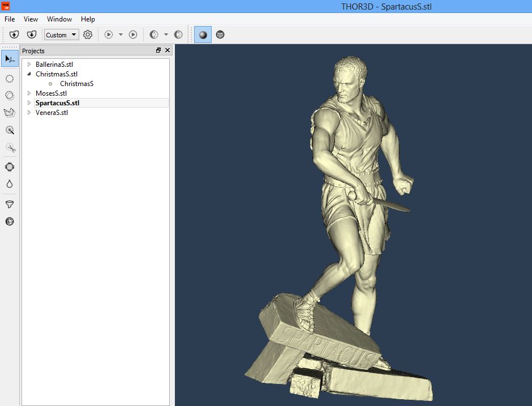Click the import project icon with up arrow
The width and height of the screenshot is (532, 406).
15,35
